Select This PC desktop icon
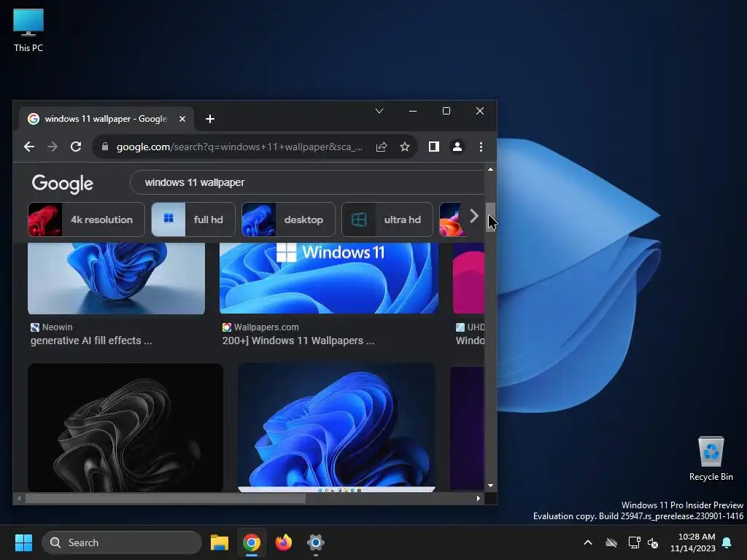The height and width of the screenshot is (560, 747). tap(28, 31)
